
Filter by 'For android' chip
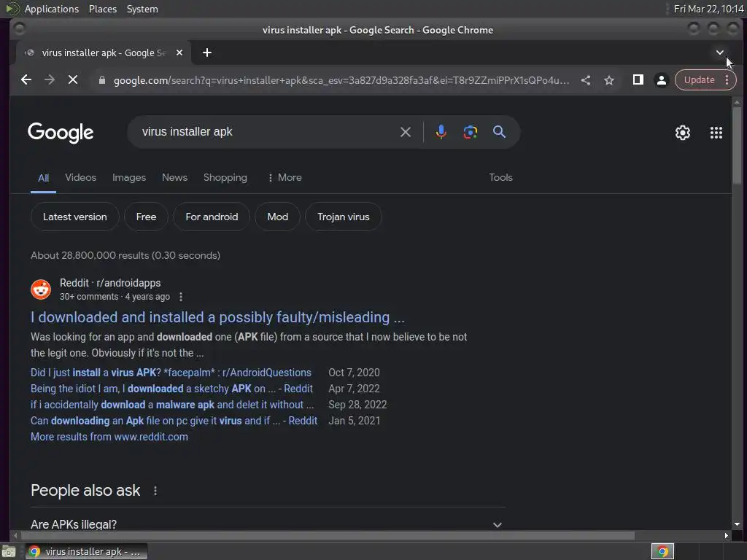click(212, 217)
